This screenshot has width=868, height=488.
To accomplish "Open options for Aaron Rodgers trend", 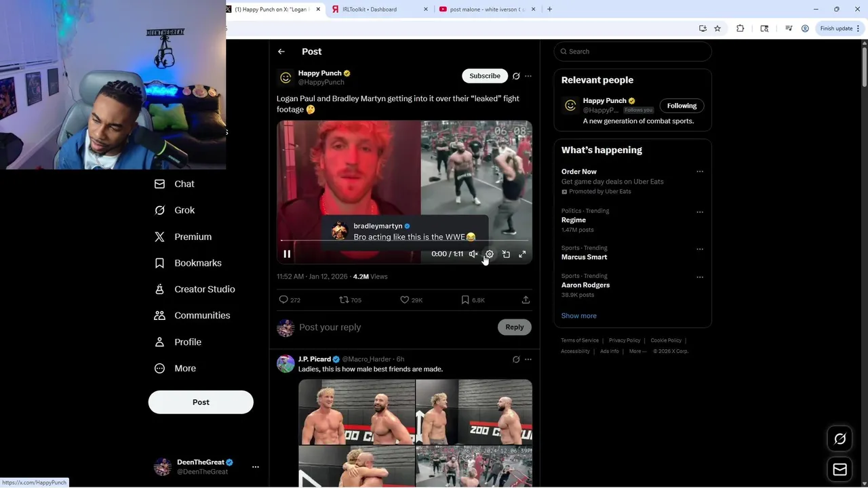I will click(700, 277).
